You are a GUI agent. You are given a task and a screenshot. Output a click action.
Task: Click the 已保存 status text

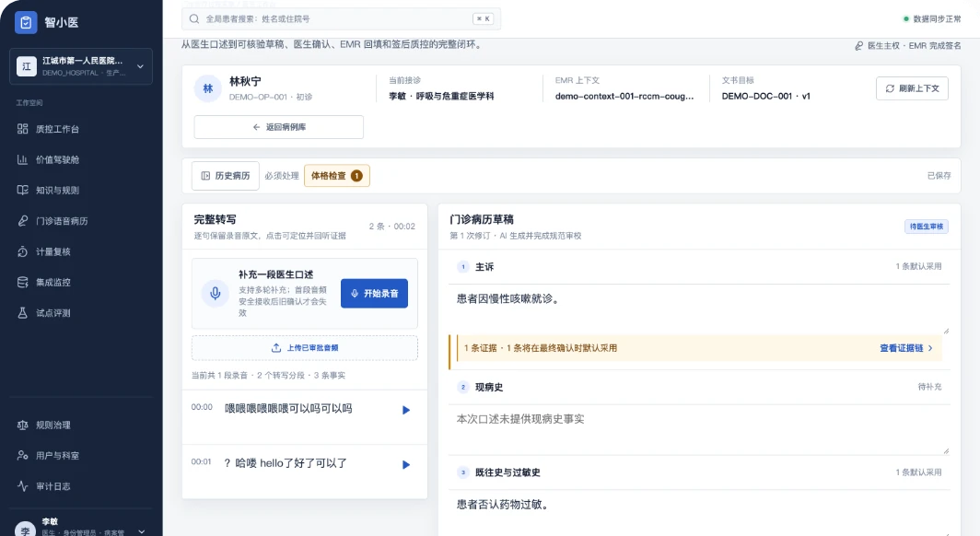pyautogui.click(x=939, y=176)
